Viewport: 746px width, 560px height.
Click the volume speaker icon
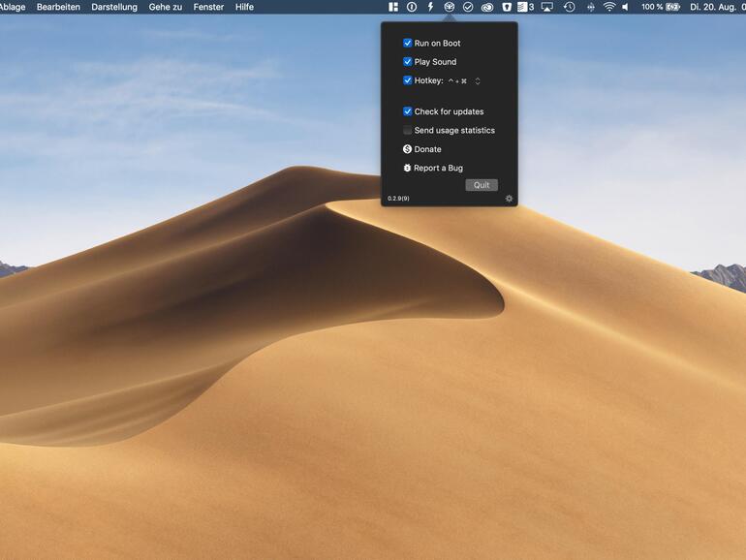[x=625, y=7]
